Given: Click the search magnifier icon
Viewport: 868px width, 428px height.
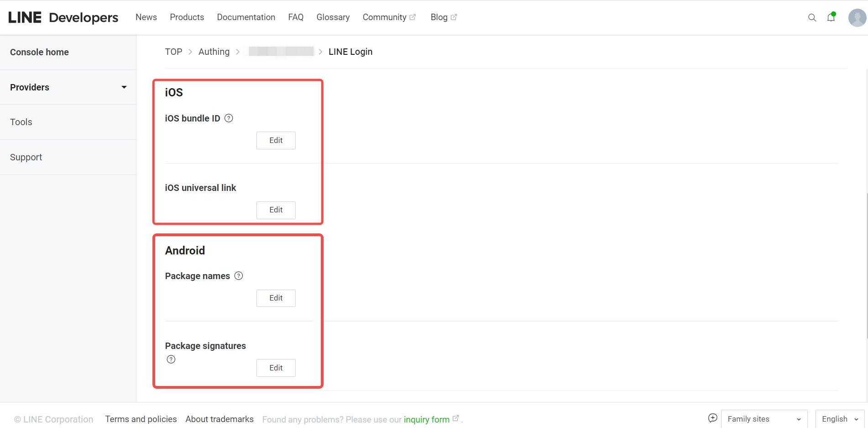Looking at the screenshot, I should click(812, 18).
